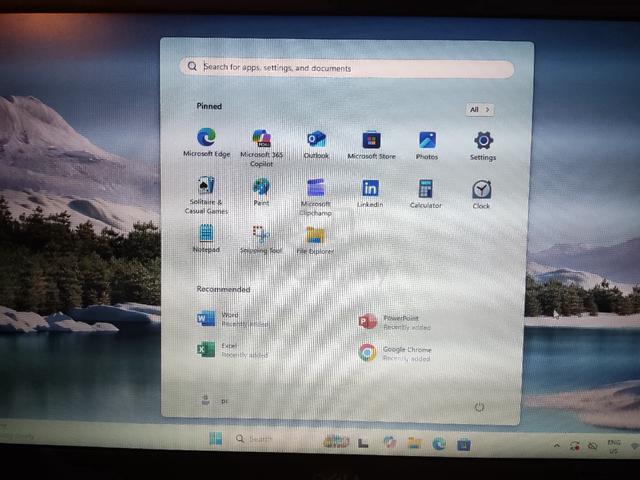Open the 'pc' user account menu
This screenshot has height=480, width=640.
215,400
